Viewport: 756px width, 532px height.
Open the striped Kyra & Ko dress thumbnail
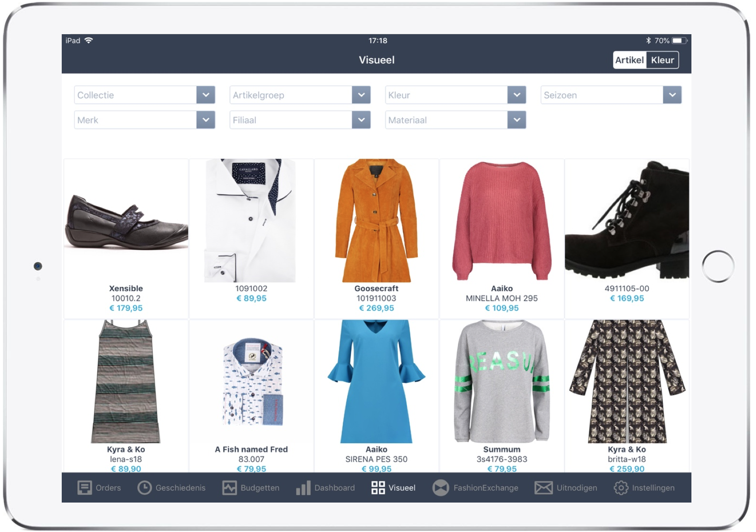126,381
